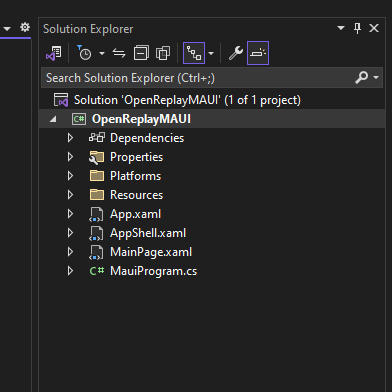This screenshot has height=392, width=392.
Task: Select Dependencies in the tree
Action: tap(147, 138)
